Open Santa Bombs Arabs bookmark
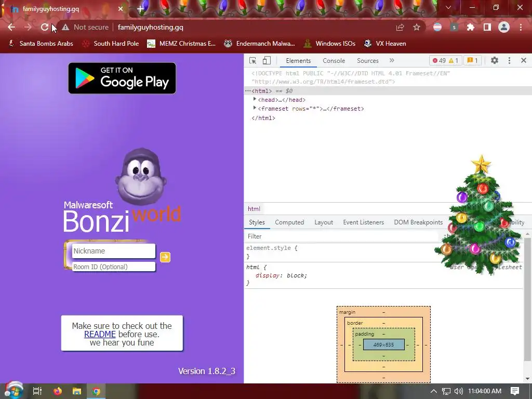 [41, 44]
